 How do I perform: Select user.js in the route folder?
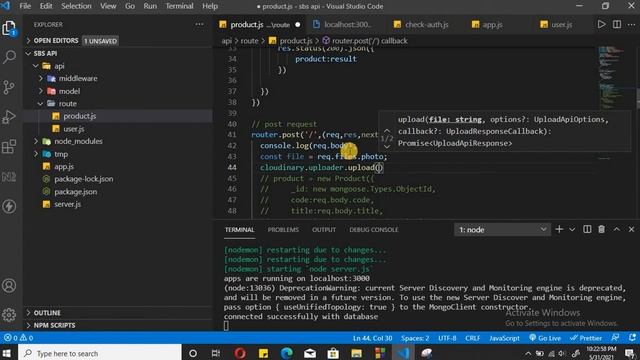point(73,129)
